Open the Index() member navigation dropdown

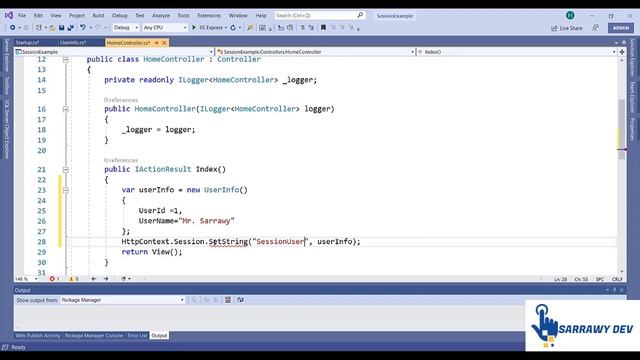[517, 52]
